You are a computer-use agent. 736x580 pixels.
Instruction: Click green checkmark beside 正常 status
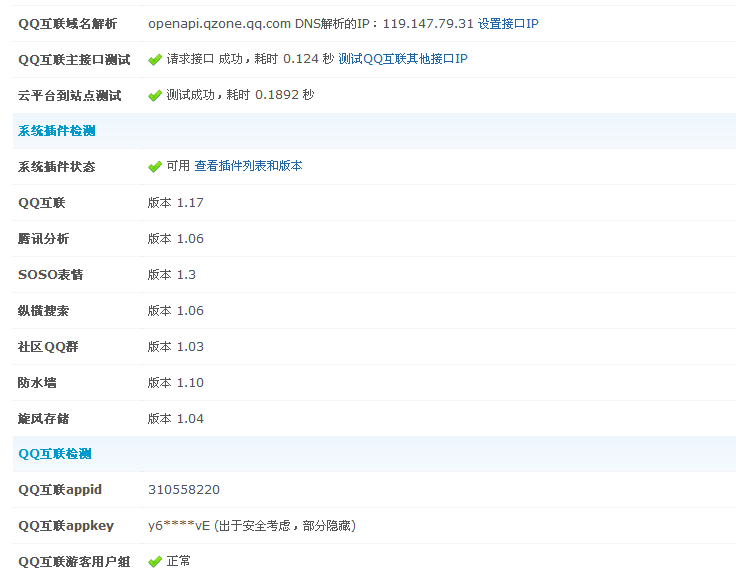pos(155,562)
